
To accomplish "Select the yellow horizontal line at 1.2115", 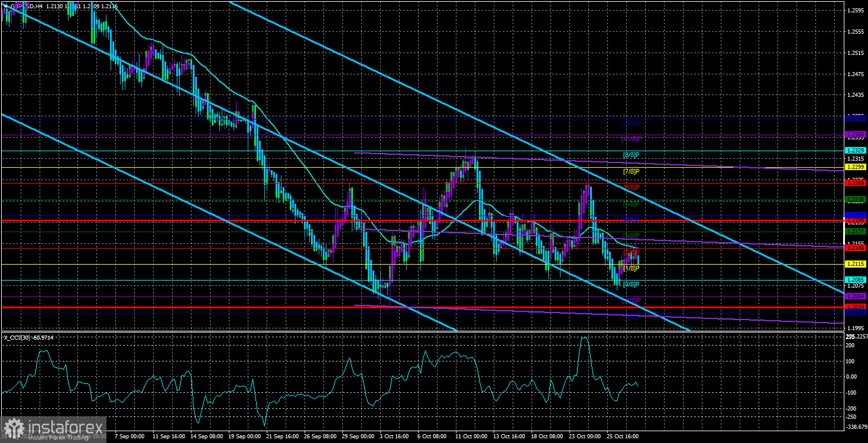I will coord(422,264).
